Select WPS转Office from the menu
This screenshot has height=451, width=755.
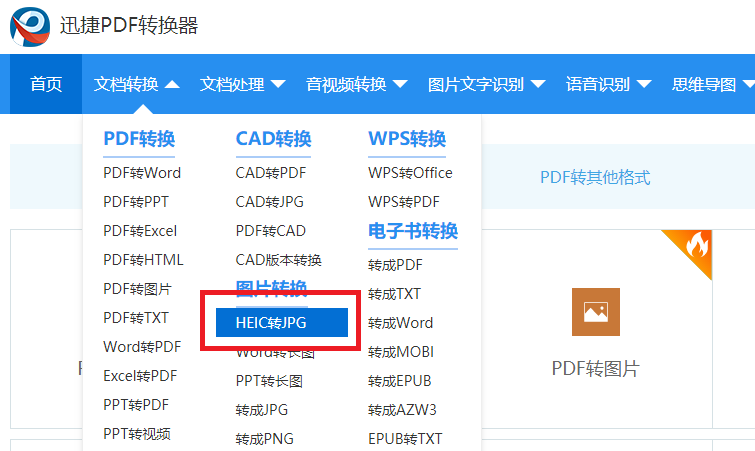tap(410, 173)
